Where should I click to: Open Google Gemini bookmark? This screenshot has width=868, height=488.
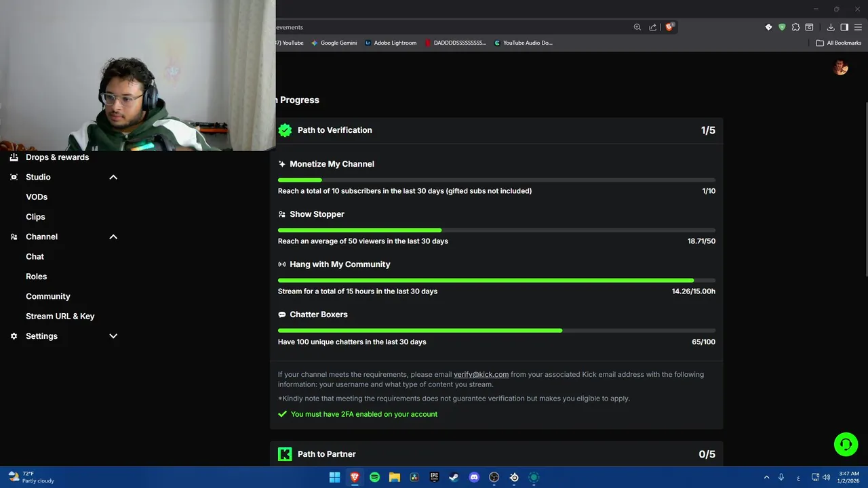point(334,43)
